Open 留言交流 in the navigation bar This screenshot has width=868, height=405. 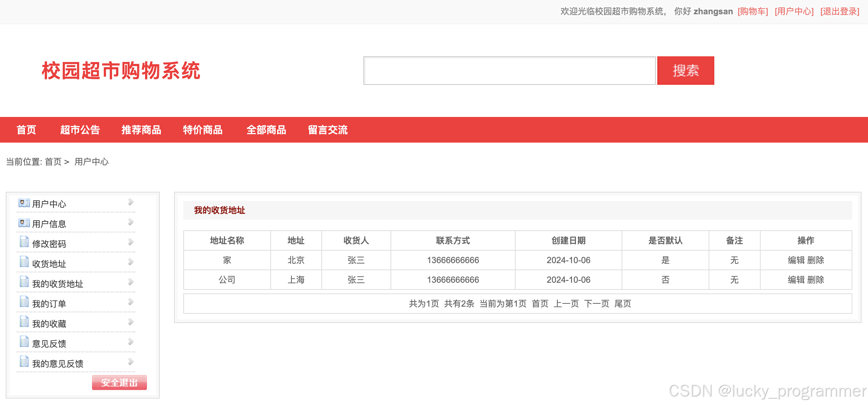(x=327, y=130)
